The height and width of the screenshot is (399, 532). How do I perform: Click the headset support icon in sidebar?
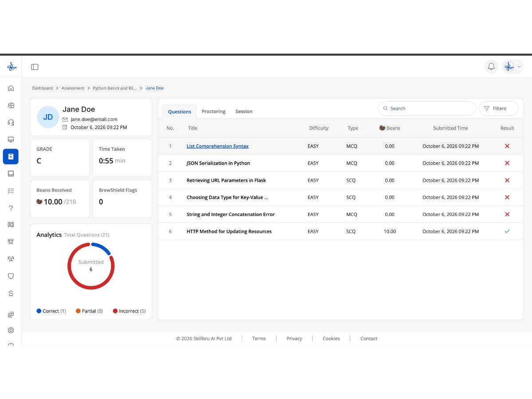11,122
